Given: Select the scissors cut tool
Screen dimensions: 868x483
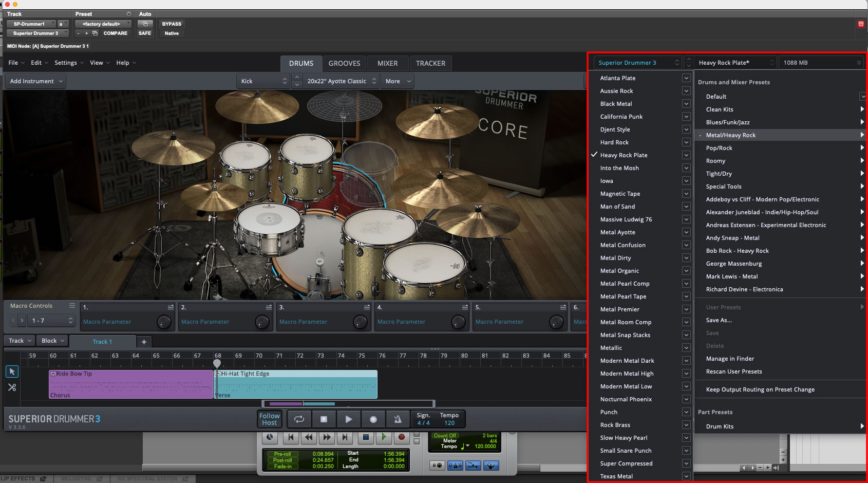Looking at the screenshot, I should [12, 387].
